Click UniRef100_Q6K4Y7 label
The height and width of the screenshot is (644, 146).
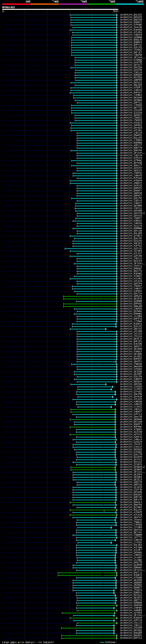click(131, 347)
